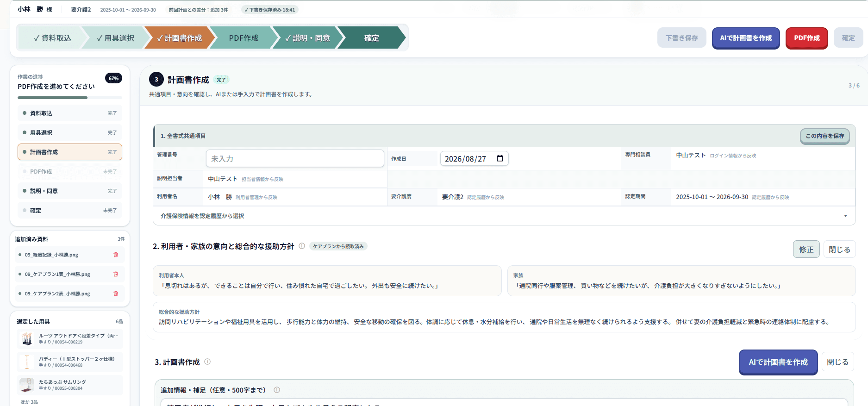Open 説明・同意 in the sidebar progress list
Viewport: 868px width, 406px height.
point(70,191)
